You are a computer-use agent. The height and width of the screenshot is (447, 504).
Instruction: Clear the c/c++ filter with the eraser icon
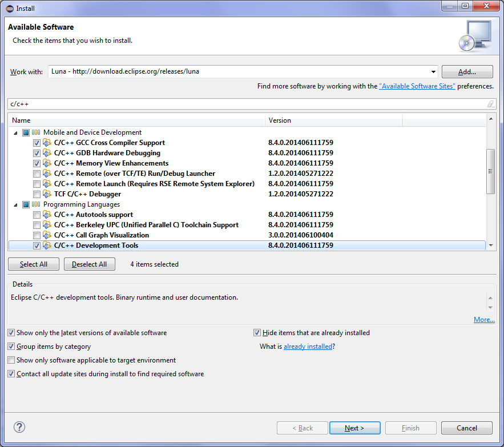pyautogui.click(x=490, y=104)
